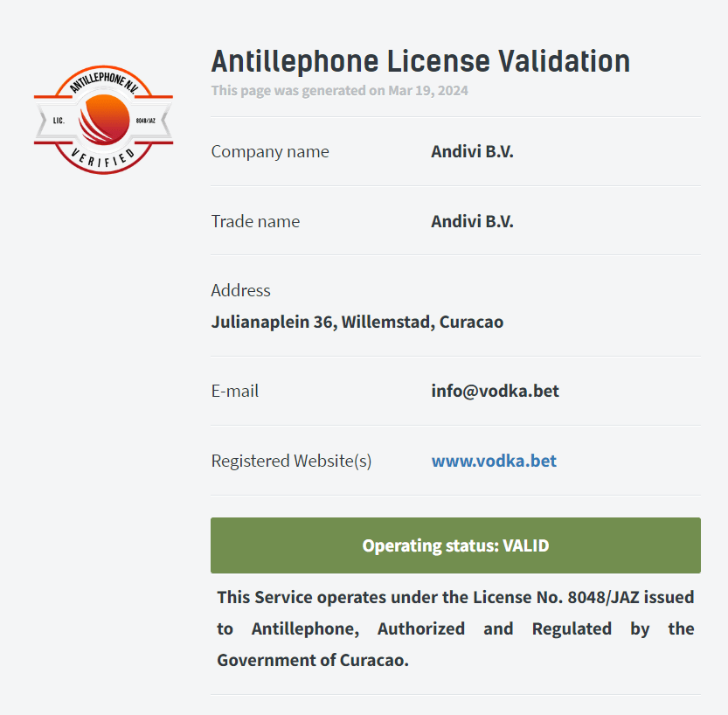The height and width of the screenshot is (715, 728).
Task: Click the 8048/JAZ number on the seal ribbon
Action: click(x=145, y=121)
